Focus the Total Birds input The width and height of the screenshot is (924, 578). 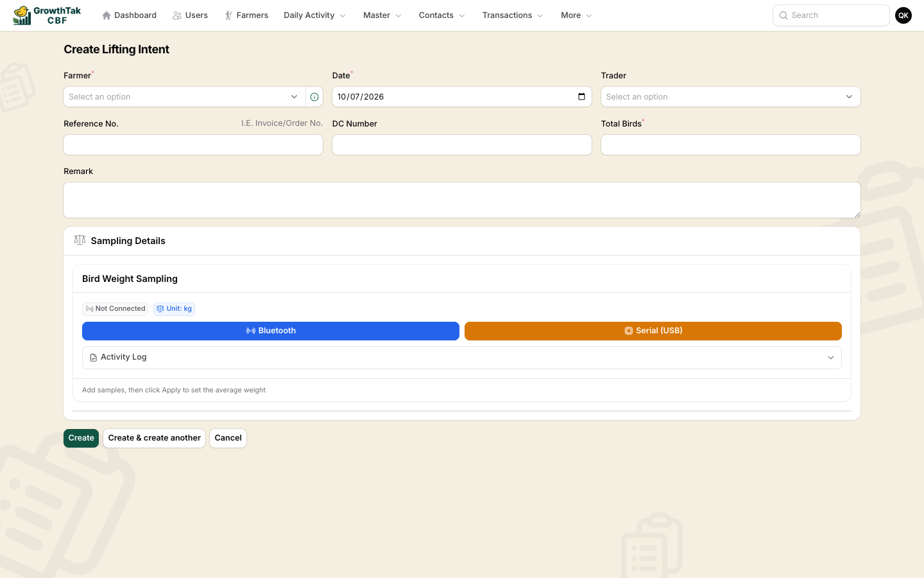pyautogui.click(x=731, y=145)
